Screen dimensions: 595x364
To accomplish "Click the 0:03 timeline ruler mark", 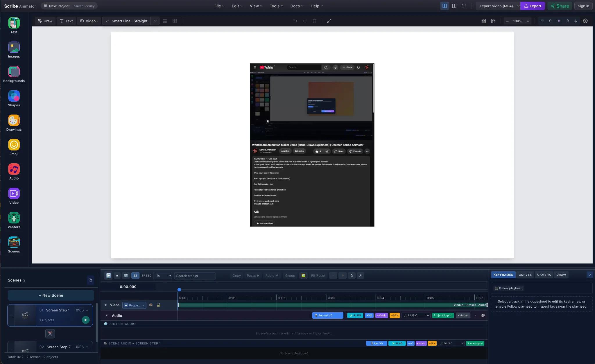I will click(x=331, y=298).
